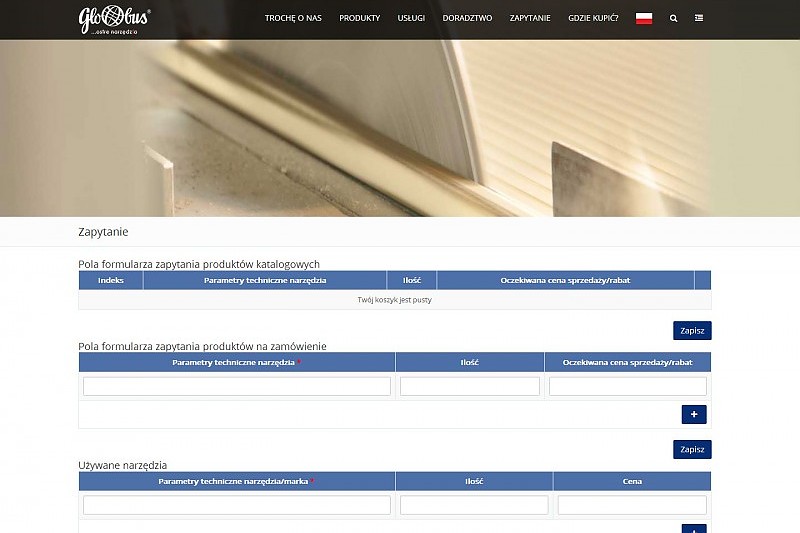
Task: Add a row to the Używane narzędzia table
Action: tap(694, 529)
